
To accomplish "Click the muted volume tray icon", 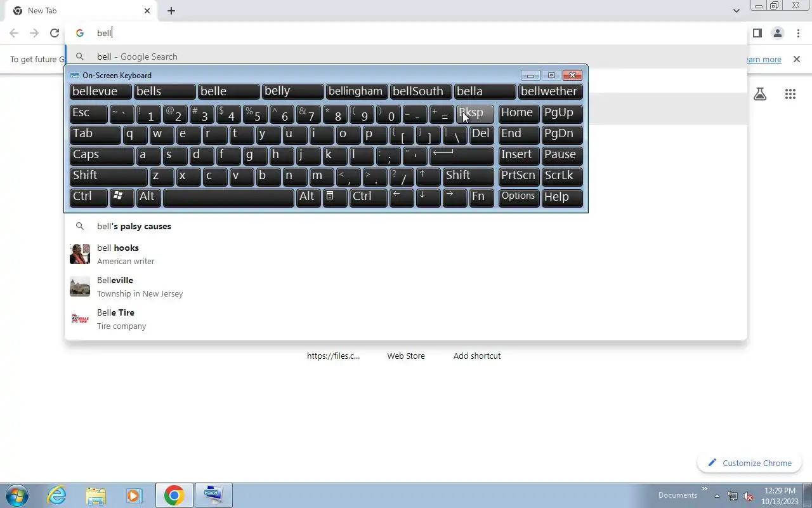I will (x=748, y=496).
